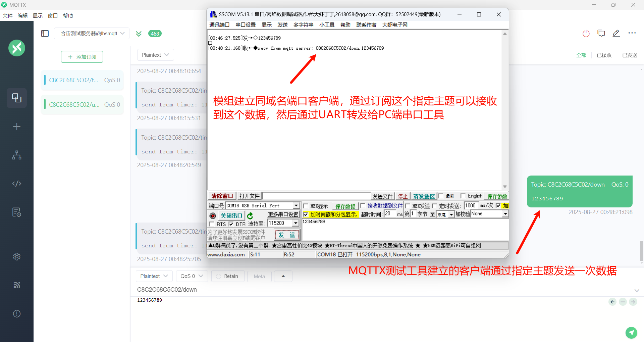Image resolution: width=644 pixels, height=342 pixels.
Task: Click the 468 unread message badge
Action: [155, 34]
